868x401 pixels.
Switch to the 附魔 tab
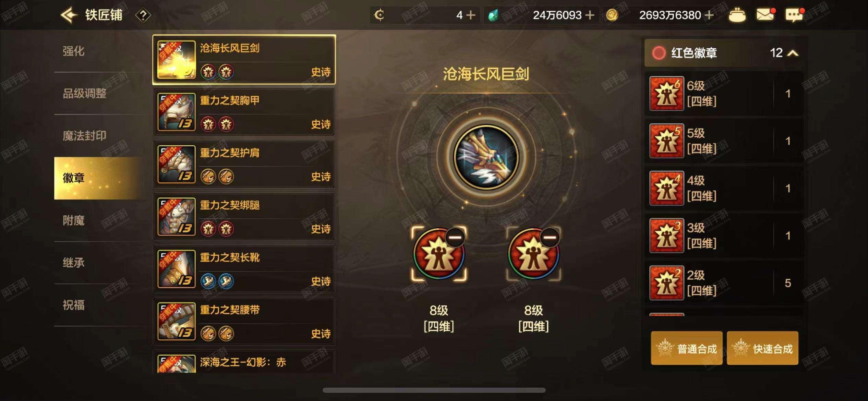73,220
